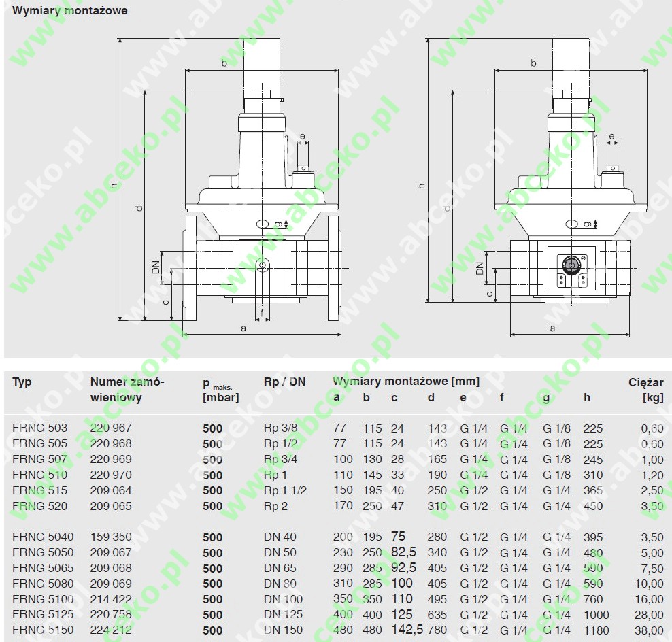Viewport: 672px width, 642px height.
Task: Click order number 224 212
Action: (111, 630)
